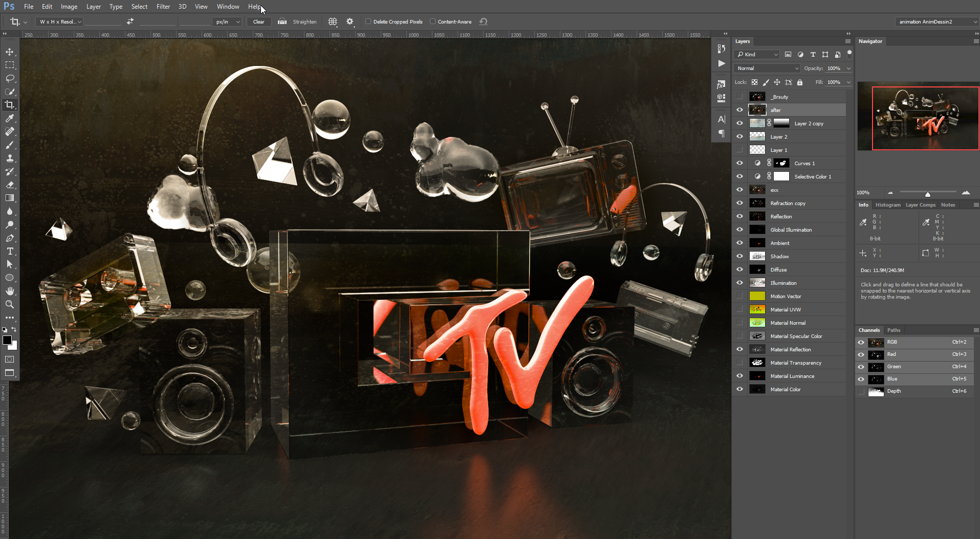
Task: Open the Actions panel play icon
Action: click(722, 63)
